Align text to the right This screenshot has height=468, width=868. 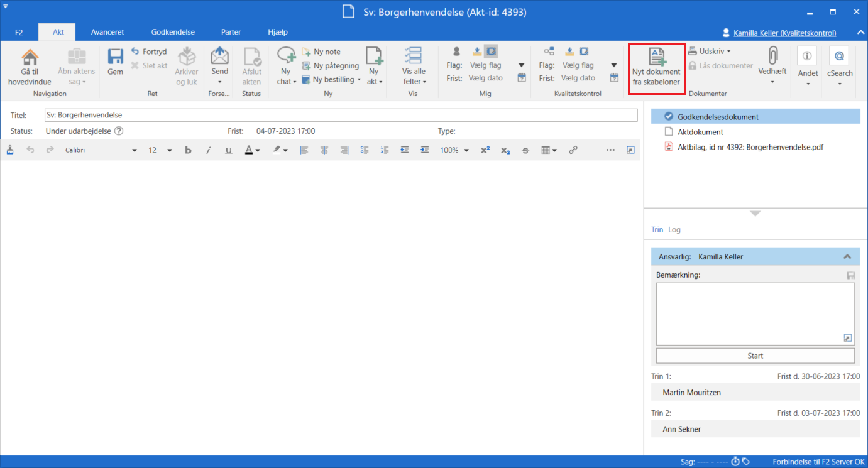(344, 150)
